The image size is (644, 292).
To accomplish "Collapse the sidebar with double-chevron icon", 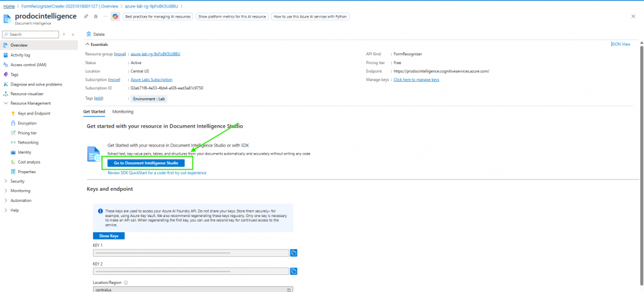I will (x=73, y=35).
